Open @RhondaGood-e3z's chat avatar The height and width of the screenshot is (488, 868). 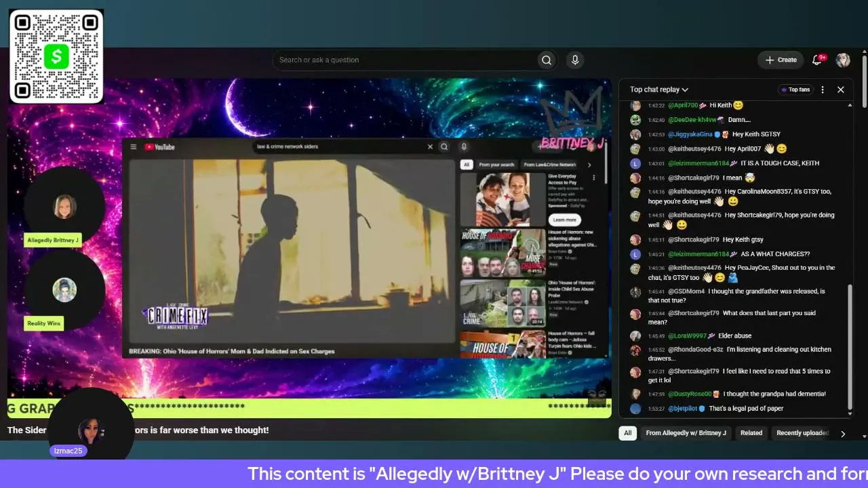(635, 350)
